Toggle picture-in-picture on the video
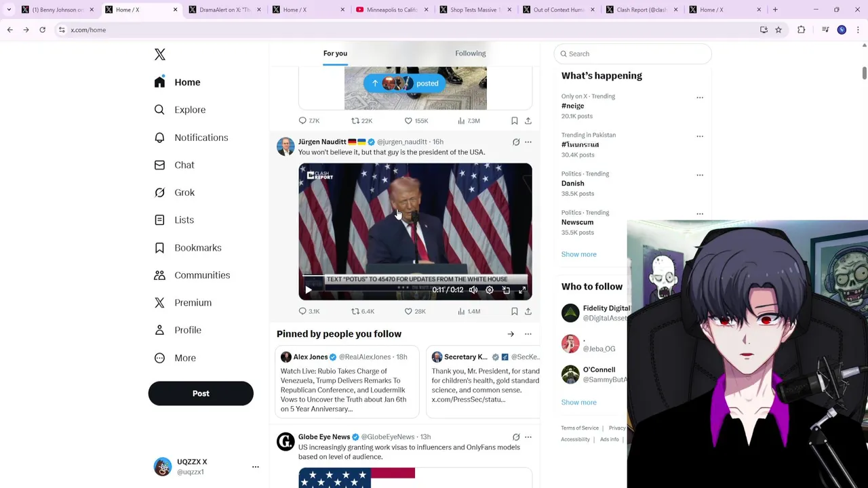 point(506,290)
